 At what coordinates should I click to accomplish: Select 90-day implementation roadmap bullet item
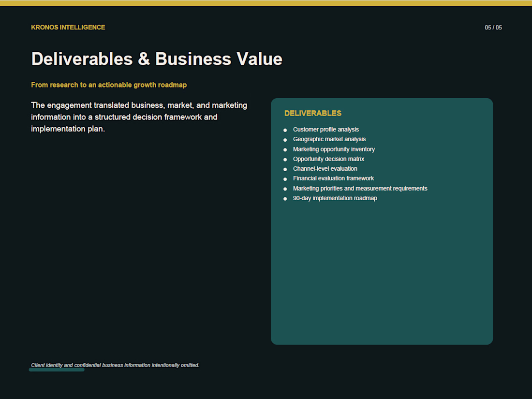[x=335, y=198]
